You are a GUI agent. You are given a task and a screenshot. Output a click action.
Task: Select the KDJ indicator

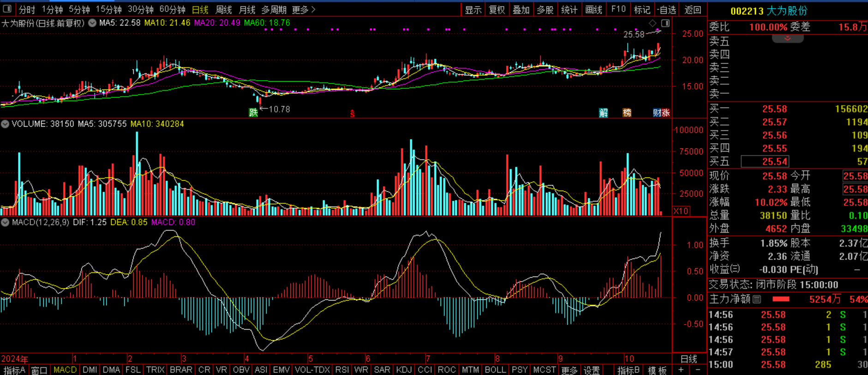[404, 370]
